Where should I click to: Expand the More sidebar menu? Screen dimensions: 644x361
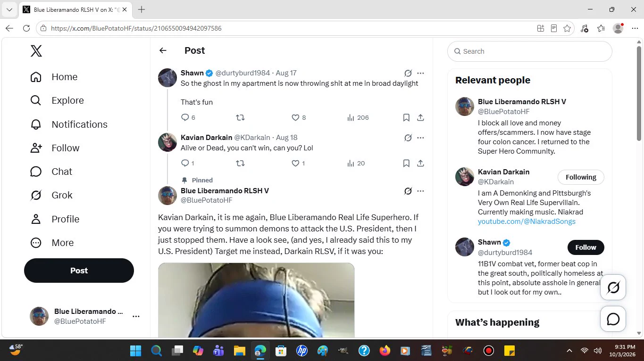[52, 243]
